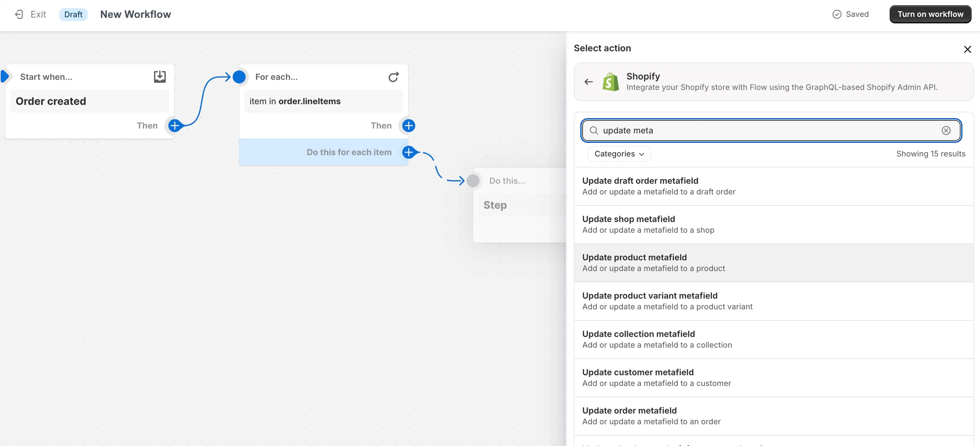Click the blue start marker on trigger card

tap(5, 76)
